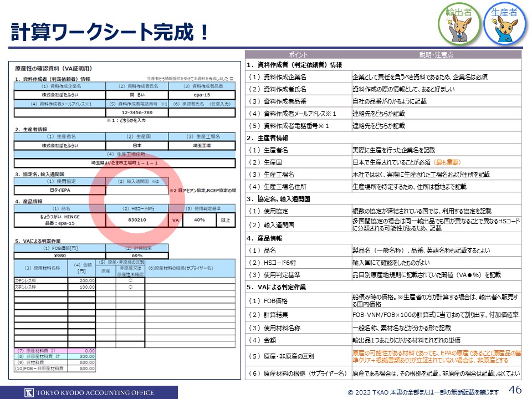Click the ポイント column header
The width and height of the screenshot is (532, 399).
[299, 55]
